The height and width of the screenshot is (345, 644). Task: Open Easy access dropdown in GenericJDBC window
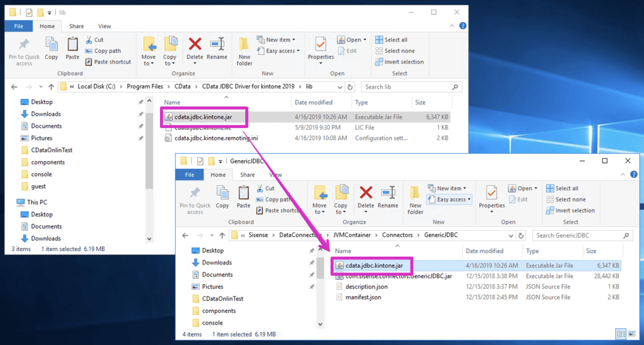(x=449, y=199)
